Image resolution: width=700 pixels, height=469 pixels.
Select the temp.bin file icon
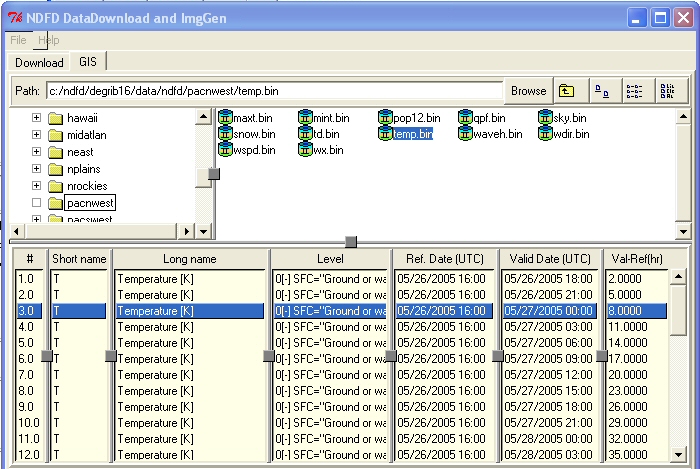(x=385, y=134)
